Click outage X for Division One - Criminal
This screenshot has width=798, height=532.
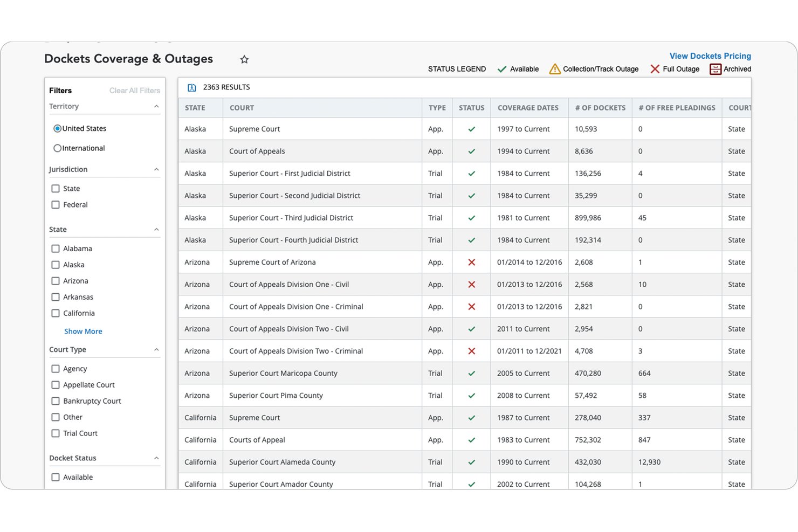(471, 307)
